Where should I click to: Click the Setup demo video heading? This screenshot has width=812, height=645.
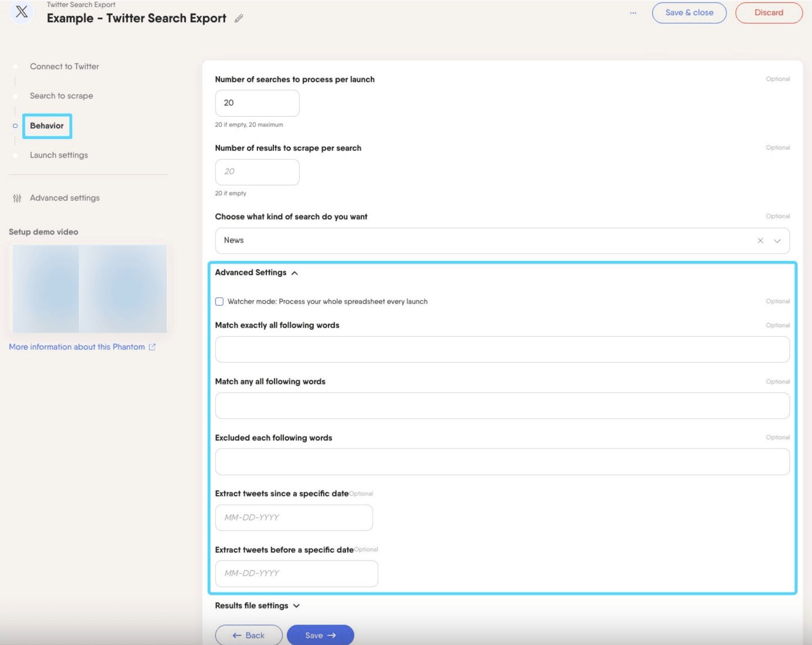[x=44, y=232]
